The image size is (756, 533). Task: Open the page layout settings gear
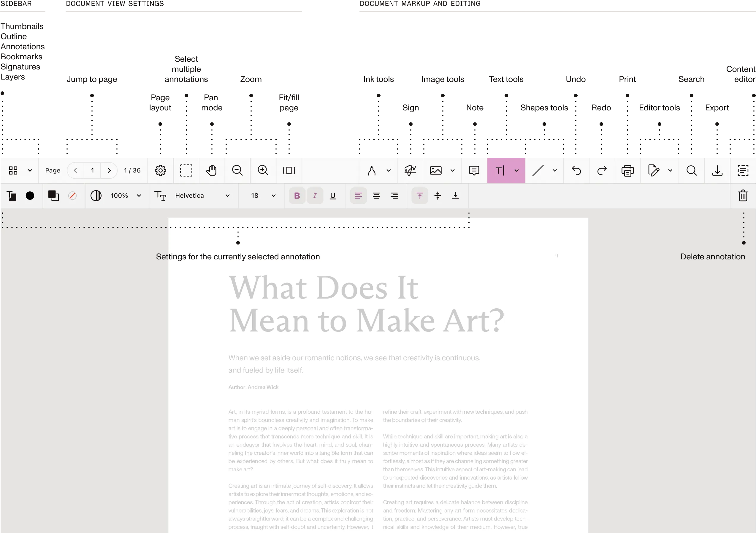(160, 170)
